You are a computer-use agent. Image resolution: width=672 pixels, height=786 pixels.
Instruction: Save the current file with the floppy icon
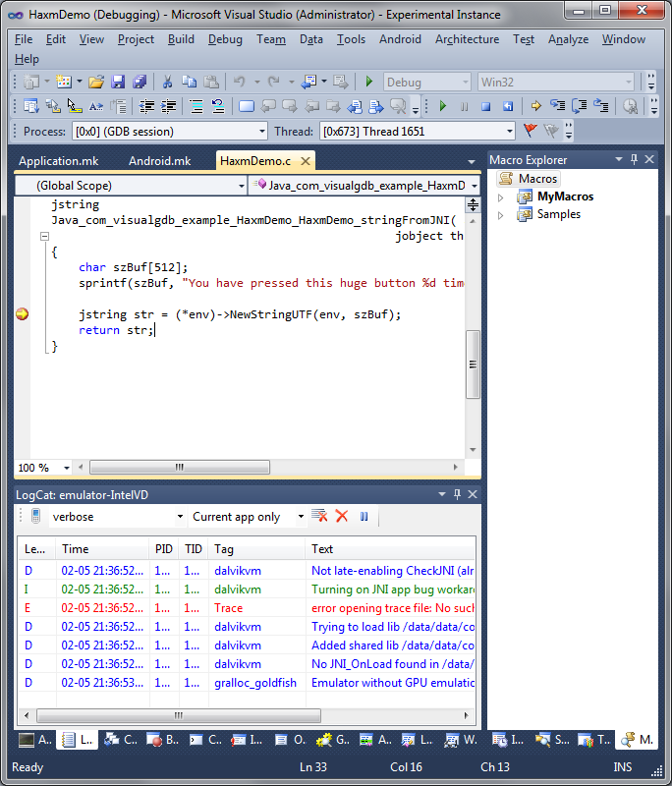point(118,82)
